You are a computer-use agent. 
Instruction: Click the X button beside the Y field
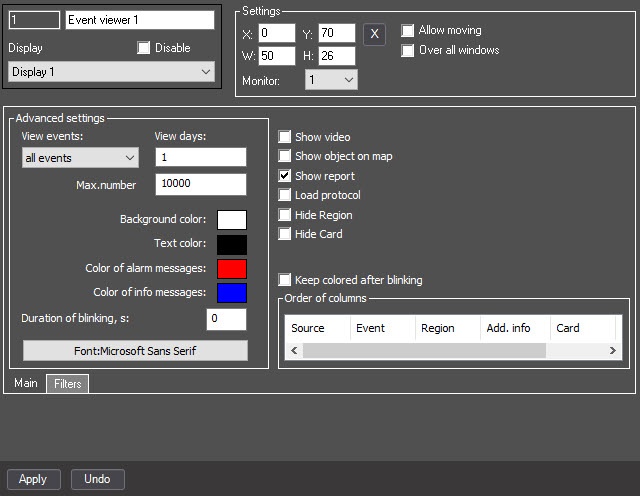click(373, 34)
